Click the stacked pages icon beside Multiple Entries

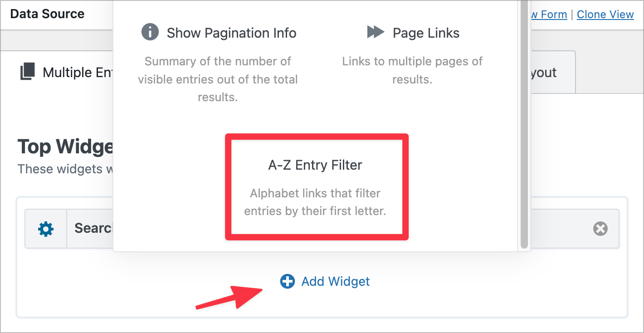[27, 72]
